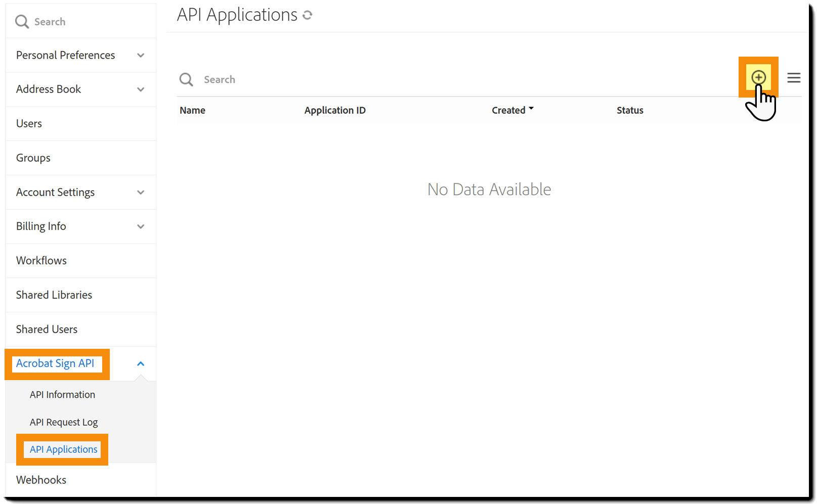Image resolution: width=817 pixels, height=504 pixels.
Task: Click the magnifying glass in the sidebar search
Action: tap(22, 21)
